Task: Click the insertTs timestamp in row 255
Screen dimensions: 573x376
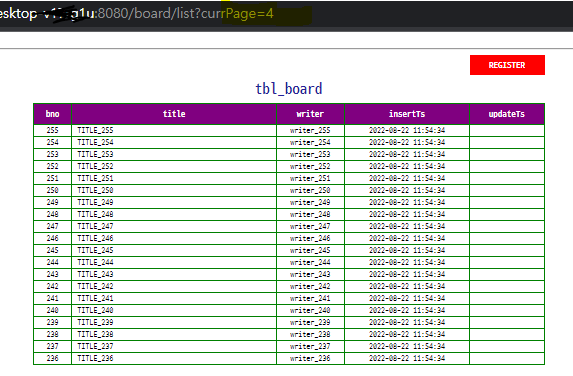Action: [407, 130]
